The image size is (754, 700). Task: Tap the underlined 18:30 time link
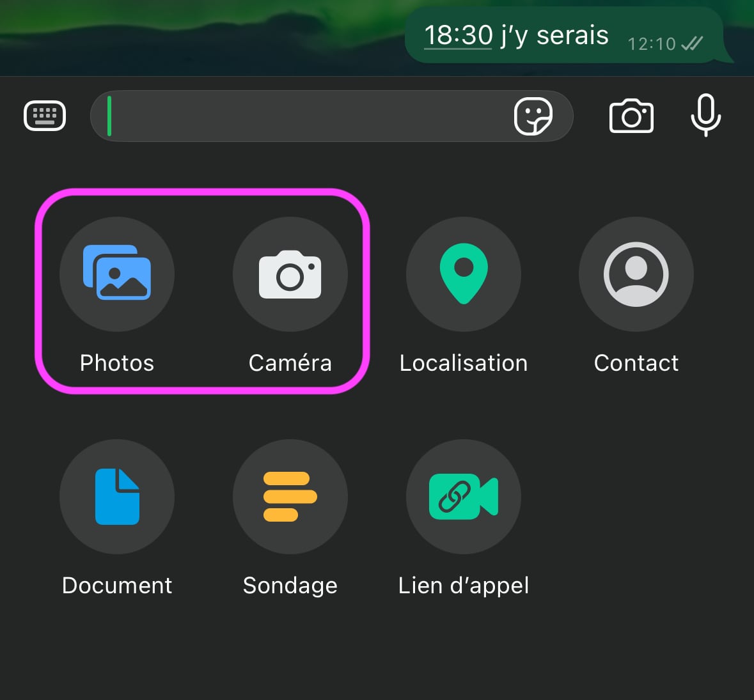(458, 35)
